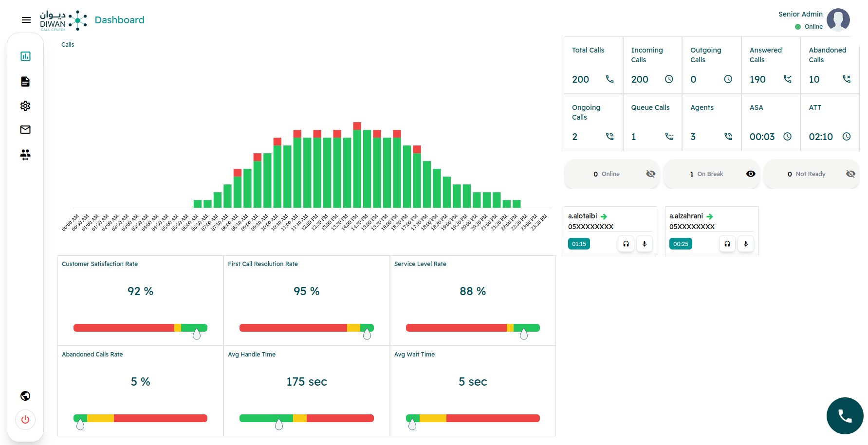Click microphone button on a.alzahrani card
The height and width of the screenshot is (445, 868).
tap(746, 244)
